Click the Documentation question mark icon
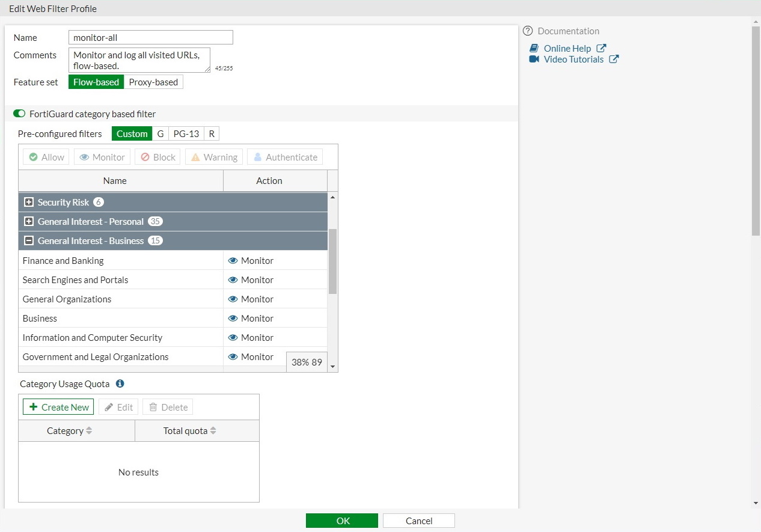The width and height of the screenshot is (761, 532). (527, 31)
